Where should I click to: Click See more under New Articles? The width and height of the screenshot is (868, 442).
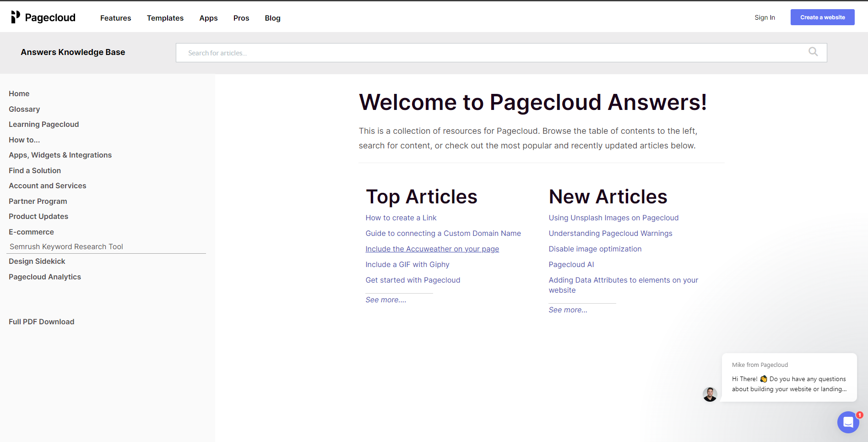[568, 310]
